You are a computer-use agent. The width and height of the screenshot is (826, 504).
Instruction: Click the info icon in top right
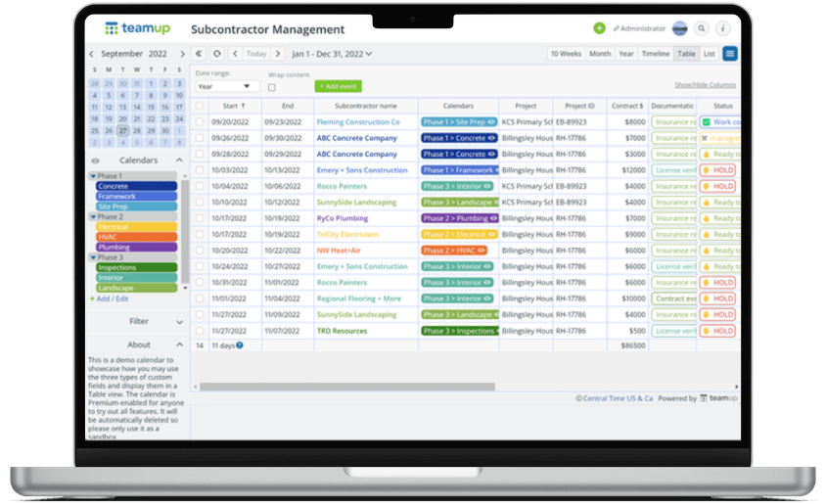pos(723,28)
